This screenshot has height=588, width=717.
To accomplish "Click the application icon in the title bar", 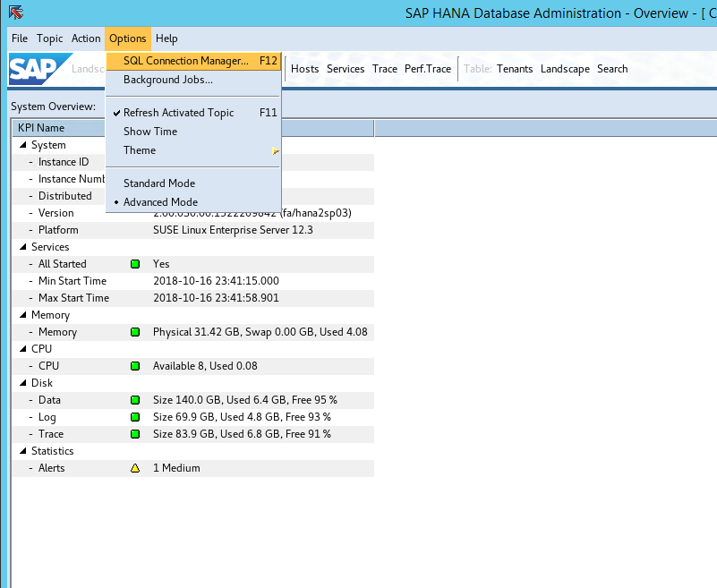I will coord(16,13).
